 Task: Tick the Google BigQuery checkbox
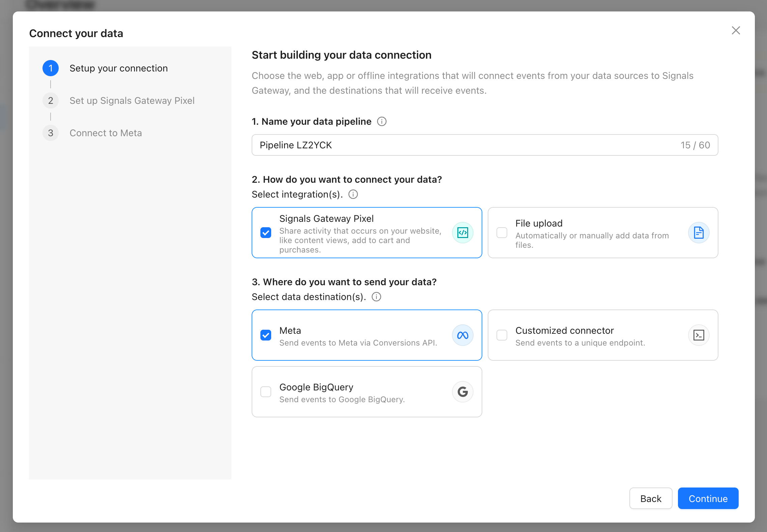click(266, 392)
